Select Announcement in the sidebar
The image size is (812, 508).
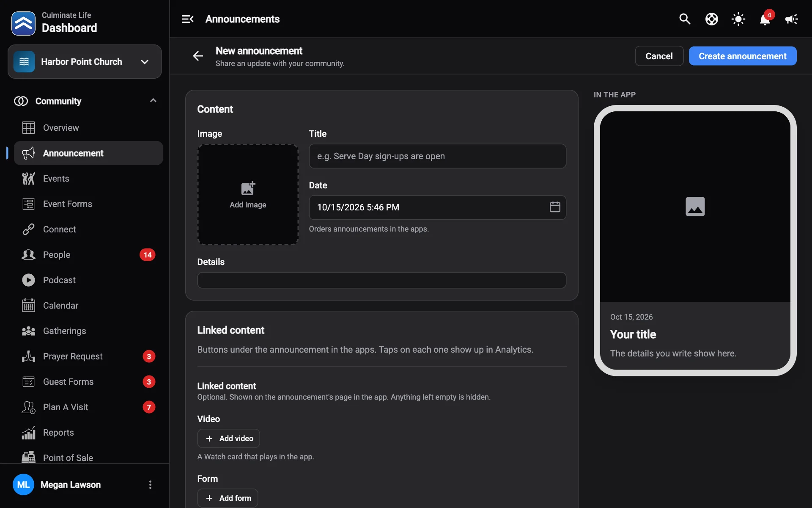pos(88,153)
